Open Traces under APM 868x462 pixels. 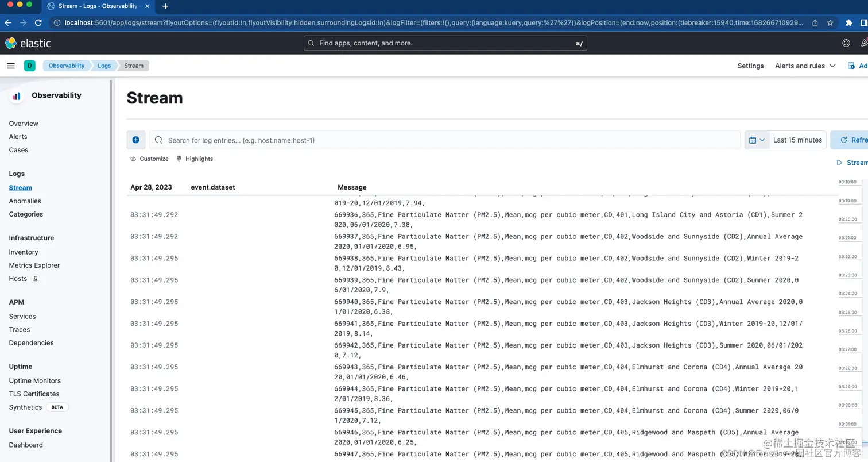pyautogui.click(x=20, y=330)
